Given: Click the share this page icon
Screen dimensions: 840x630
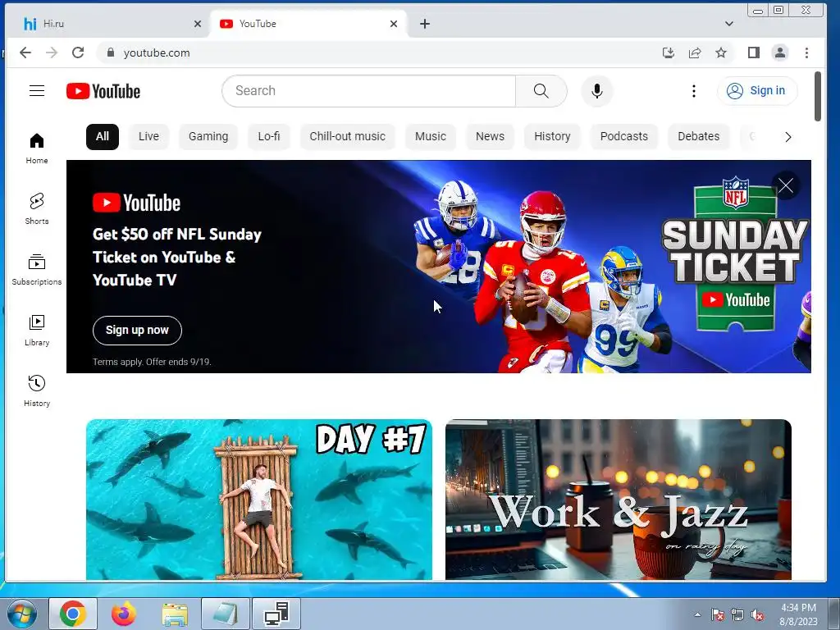Looking at the screenshot, I should click(x=695, y=52).
